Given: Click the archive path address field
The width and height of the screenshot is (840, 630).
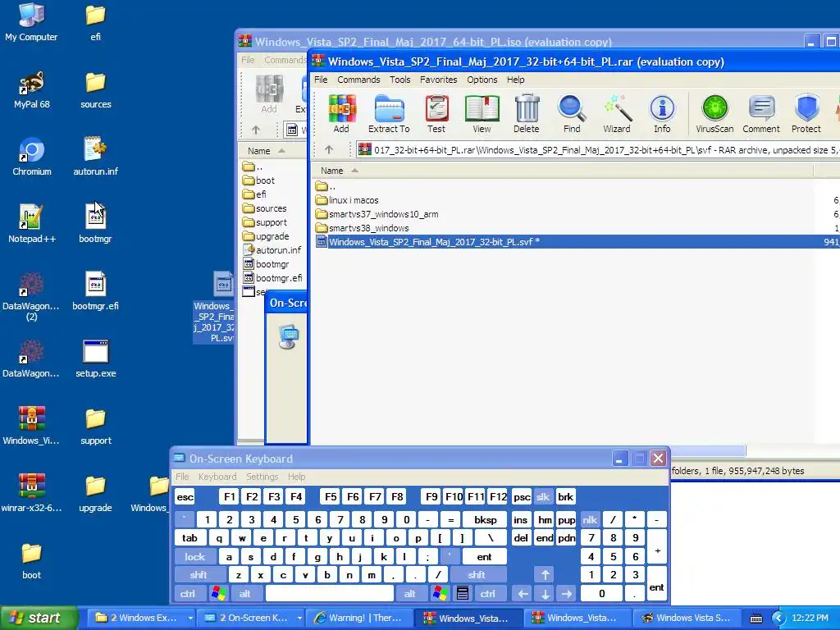Looking at the screenshot, I should click(597, 149).
